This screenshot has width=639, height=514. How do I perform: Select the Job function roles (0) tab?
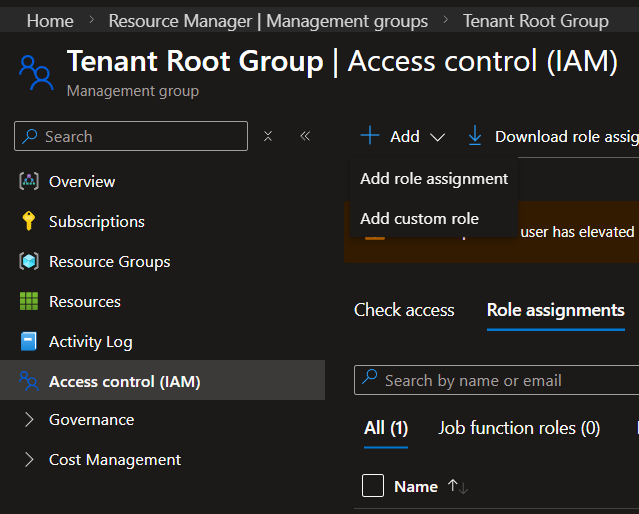coord(519,428)
